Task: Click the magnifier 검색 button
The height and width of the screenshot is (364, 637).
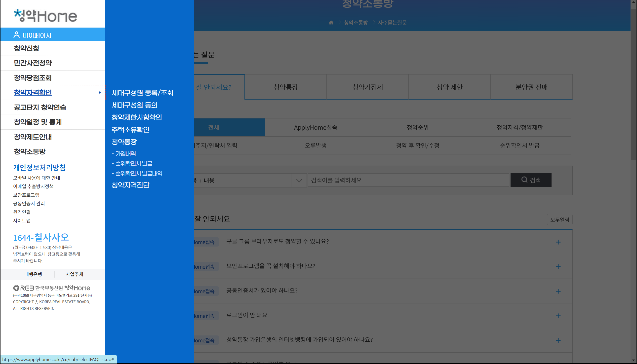Action: tap(531, 180)
